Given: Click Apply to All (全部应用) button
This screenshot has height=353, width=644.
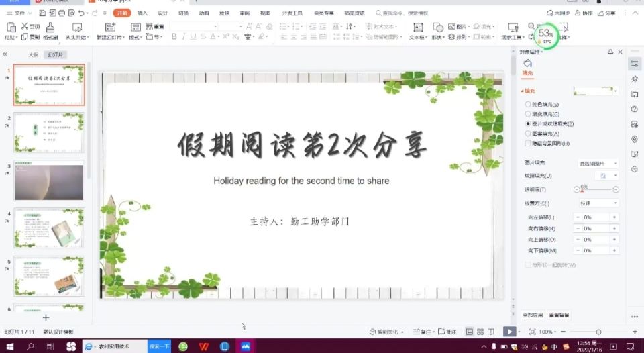Looking at the screenshot, I should coord(533,315).
